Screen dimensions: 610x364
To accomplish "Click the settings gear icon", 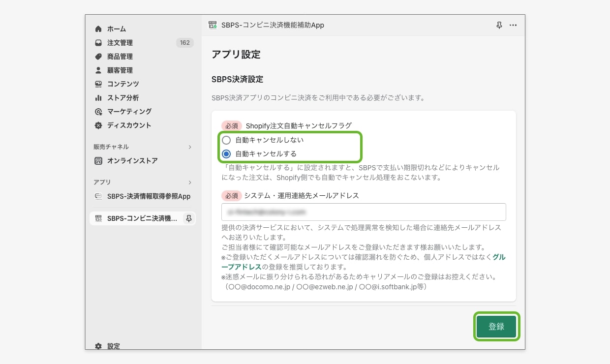I will pyautogui.click(x=98, y=346).
